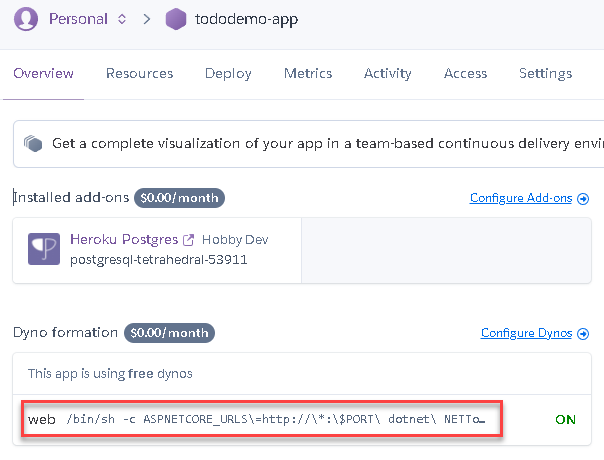Select the web dyno command row

260,419
